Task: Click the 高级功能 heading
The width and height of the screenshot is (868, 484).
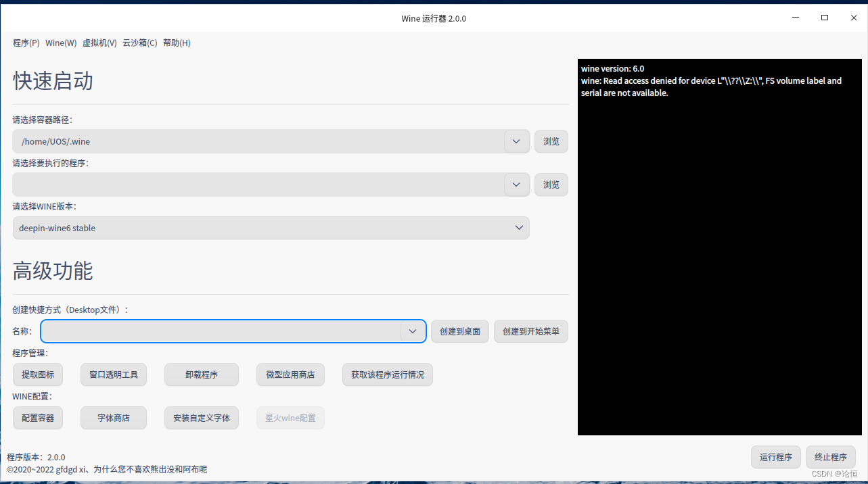Action: click(53, 271)
